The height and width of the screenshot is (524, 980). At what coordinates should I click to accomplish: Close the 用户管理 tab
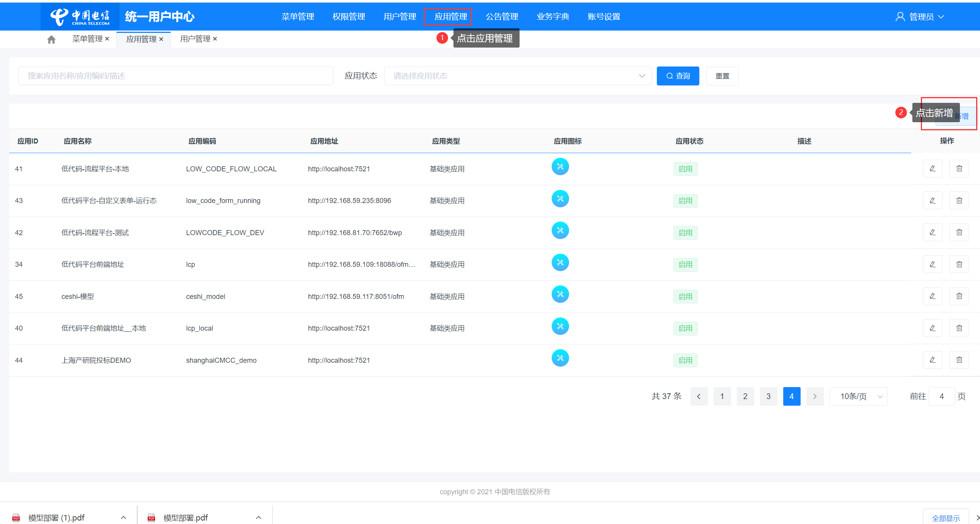215,39
